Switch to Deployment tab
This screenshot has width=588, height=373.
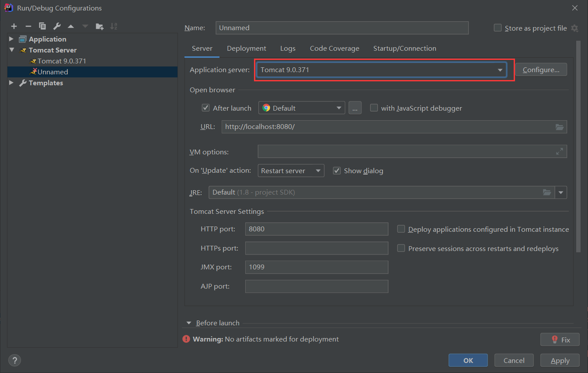[x=247, y=49]
